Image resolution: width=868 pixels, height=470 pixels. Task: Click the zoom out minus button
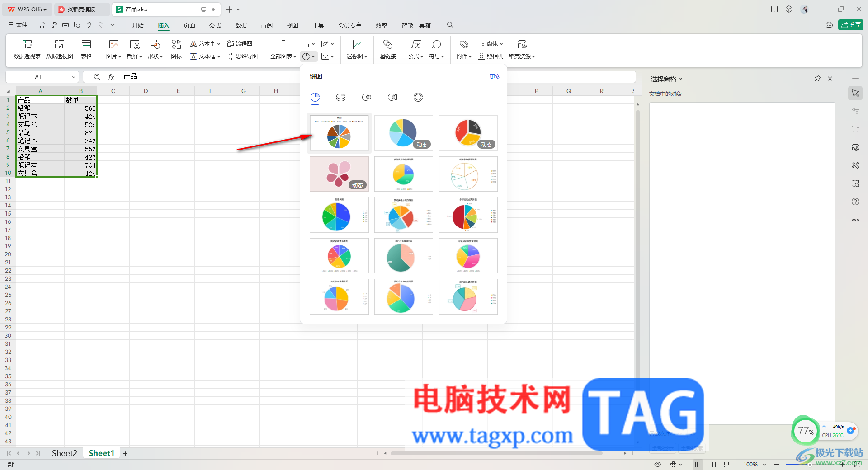pos(777,465)
